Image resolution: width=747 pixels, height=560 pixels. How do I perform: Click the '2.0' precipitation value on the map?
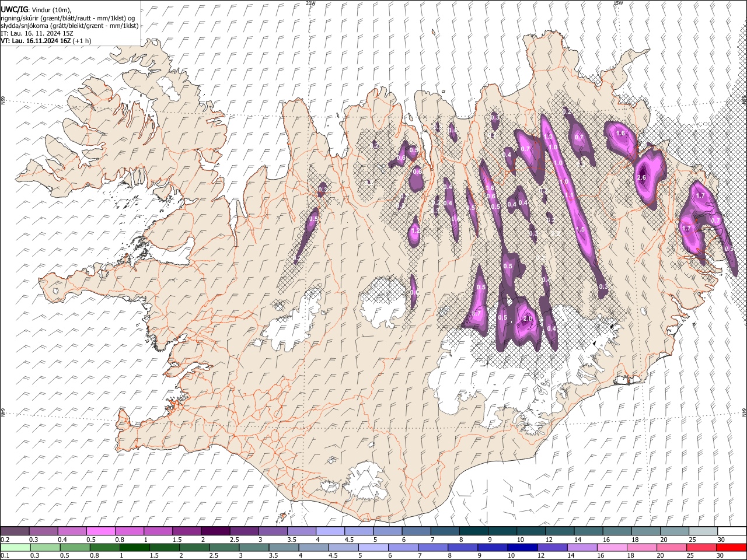528,319
